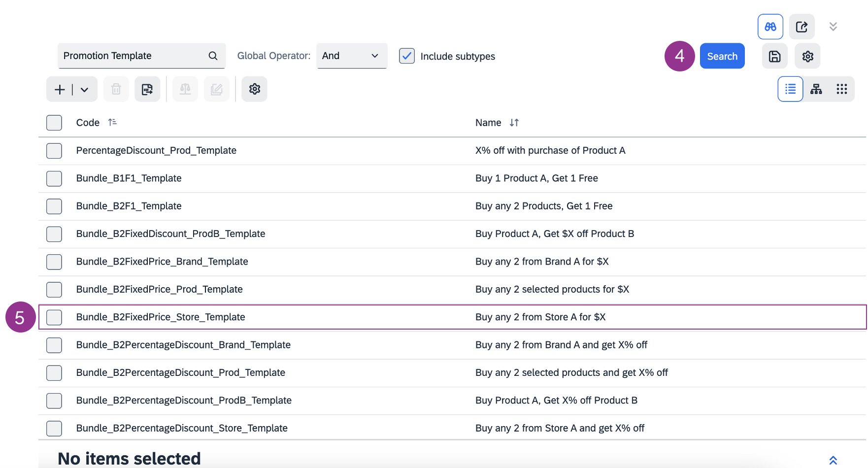Click the share/export icon at top right
Viewport: 868px width, 468px height.
tap(801, 27)
